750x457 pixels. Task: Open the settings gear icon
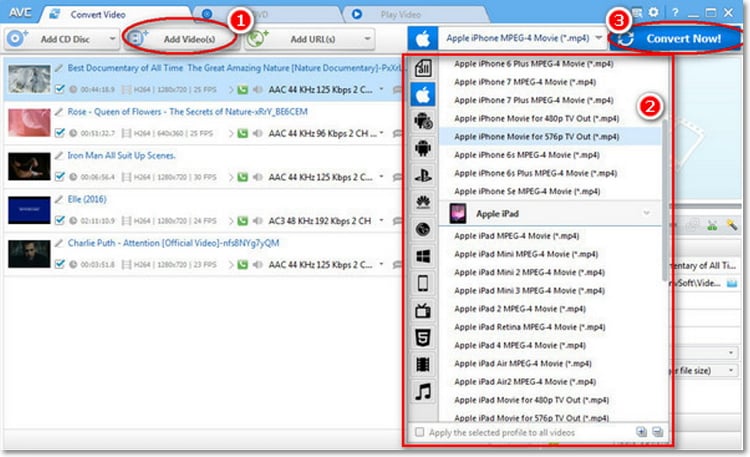coord(653,12)
